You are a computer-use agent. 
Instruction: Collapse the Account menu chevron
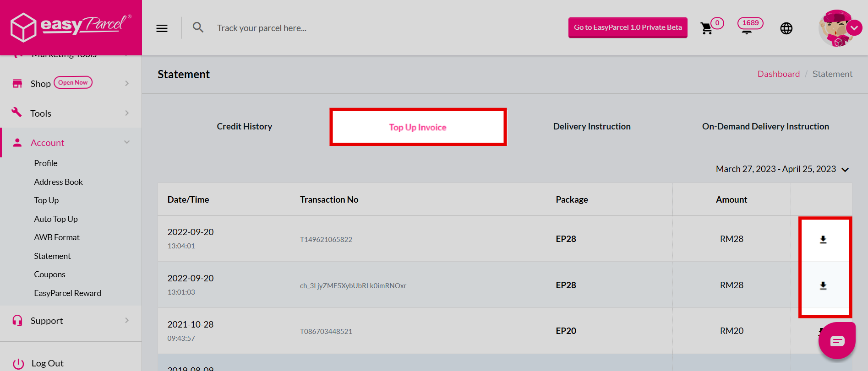pos(127,142)
